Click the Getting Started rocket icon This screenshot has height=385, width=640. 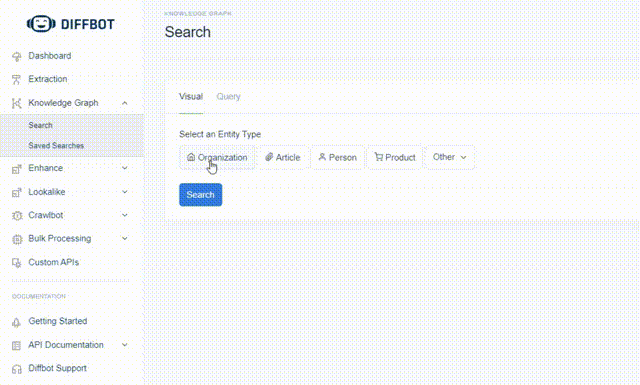point(16,322)
